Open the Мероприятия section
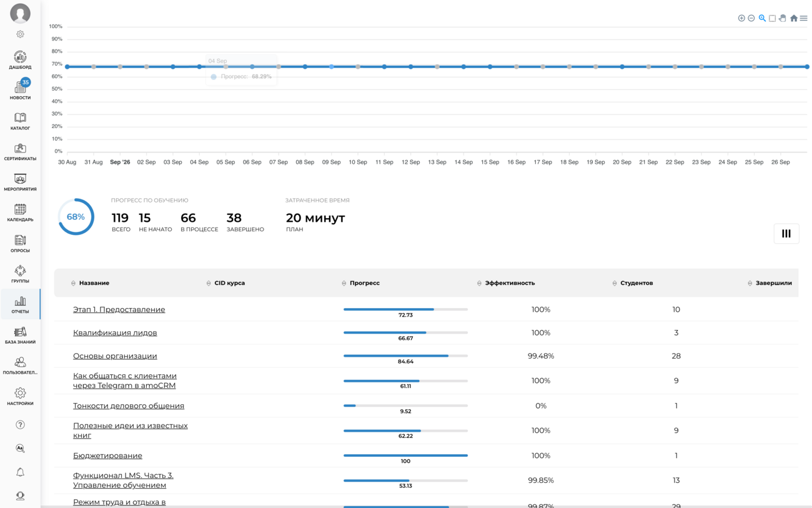 (x=20, y=182)
